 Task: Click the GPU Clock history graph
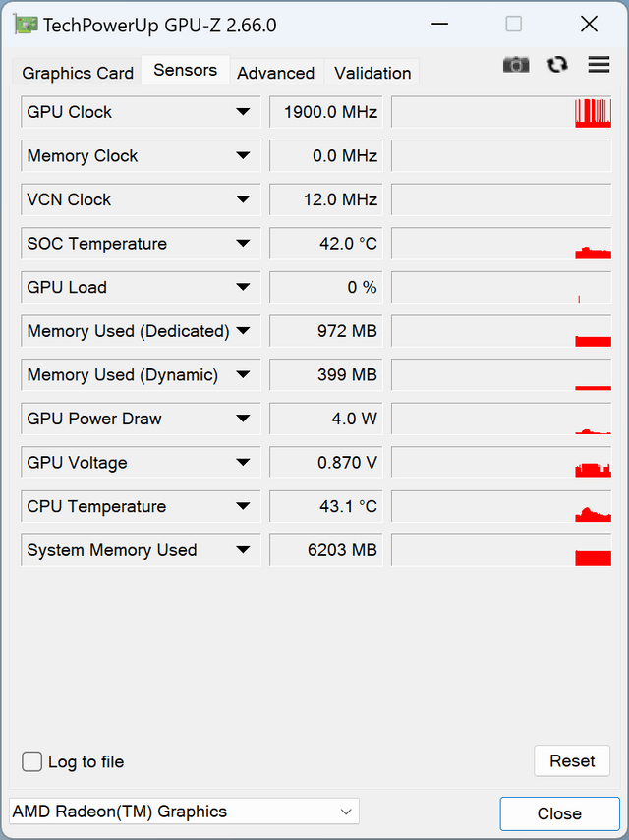point(501,112)
